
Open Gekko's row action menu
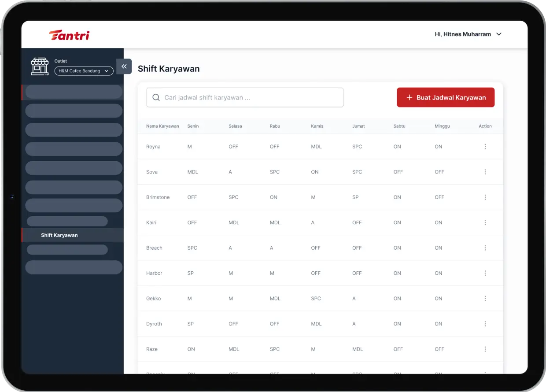485,299
